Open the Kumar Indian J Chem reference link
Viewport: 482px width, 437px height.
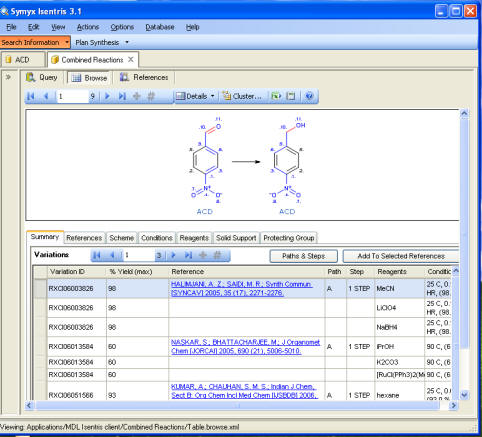[x=244, y=391]
